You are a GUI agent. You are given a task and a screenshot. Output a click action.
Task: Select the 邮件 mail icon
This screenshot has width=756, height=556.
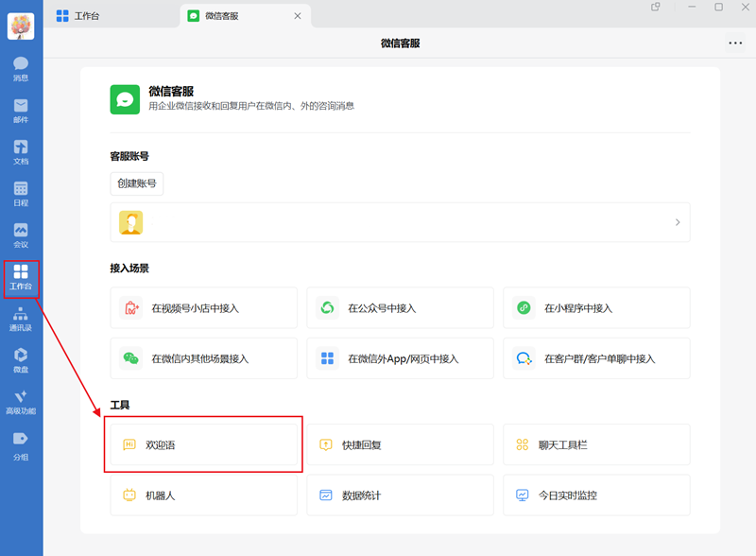click(x=21, y=111)
